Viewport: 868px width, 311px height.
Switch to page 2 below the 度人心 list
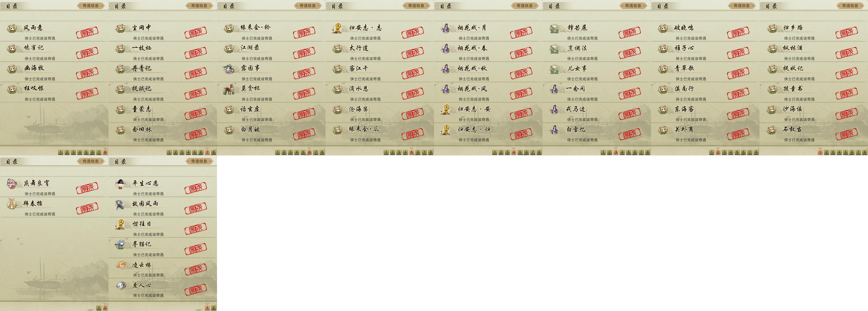coord(214,308)
